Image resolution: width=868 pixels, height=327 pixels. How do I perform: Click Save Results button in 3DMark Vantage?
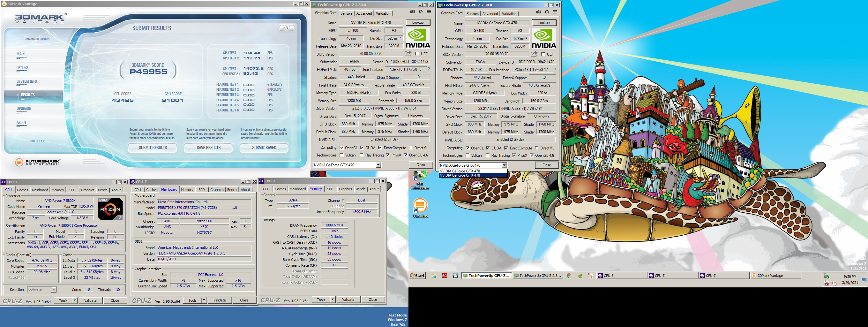(x=209, y=148)
